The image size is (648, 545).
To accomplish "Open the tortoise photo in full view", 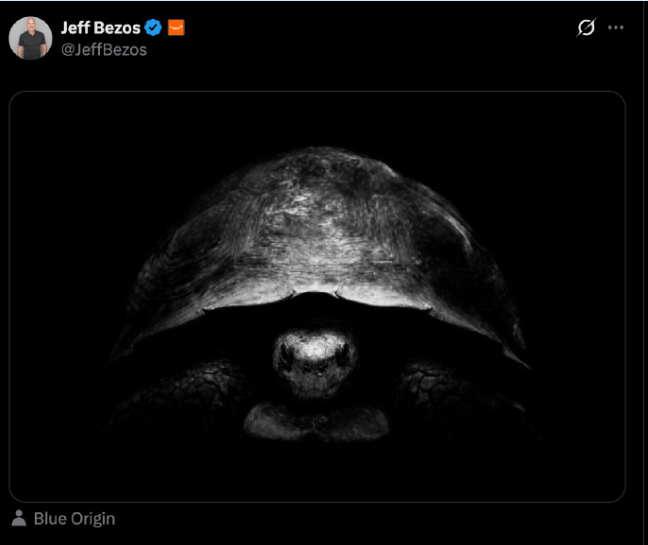I will tap(317, 296).
